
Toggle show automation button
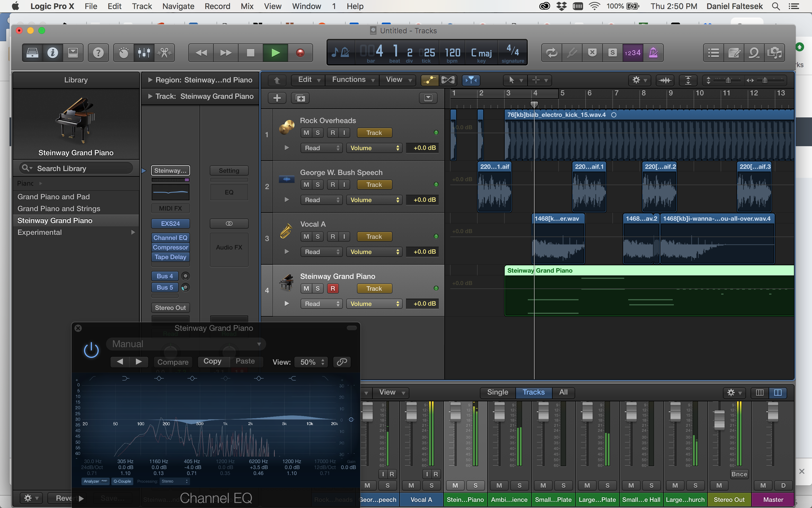429,80
